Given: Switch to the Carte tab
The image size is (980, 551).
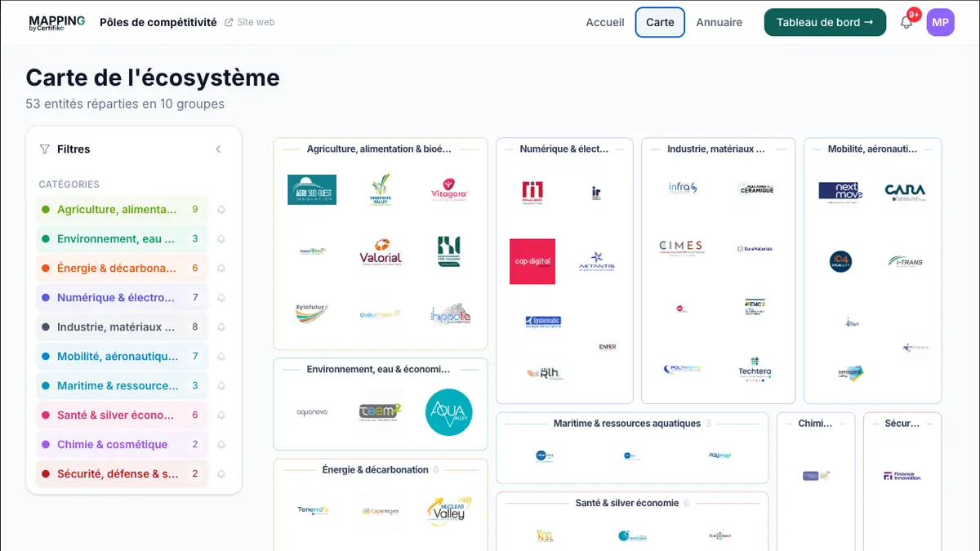Looking at the screenshot, I should [x=660, y=23].
